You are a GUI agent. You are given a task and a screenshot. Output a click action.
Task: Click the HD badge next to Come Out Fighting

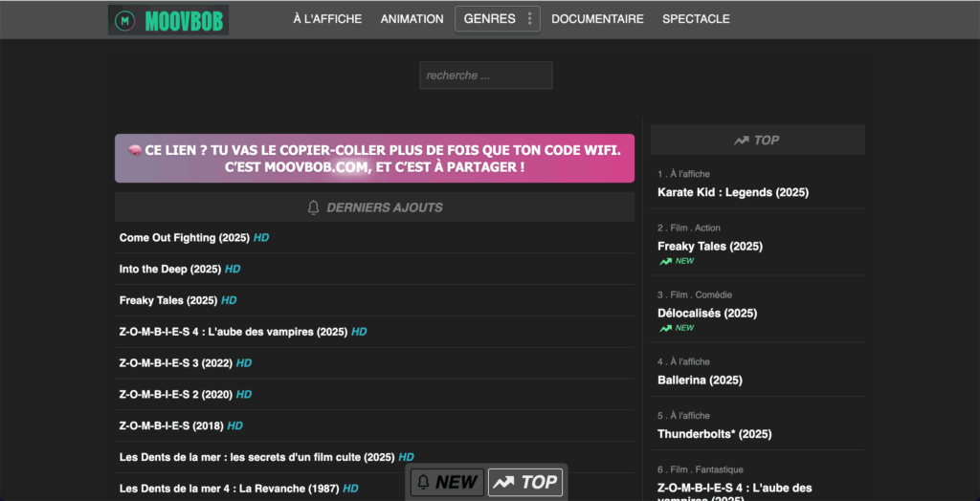click(261, 238)
